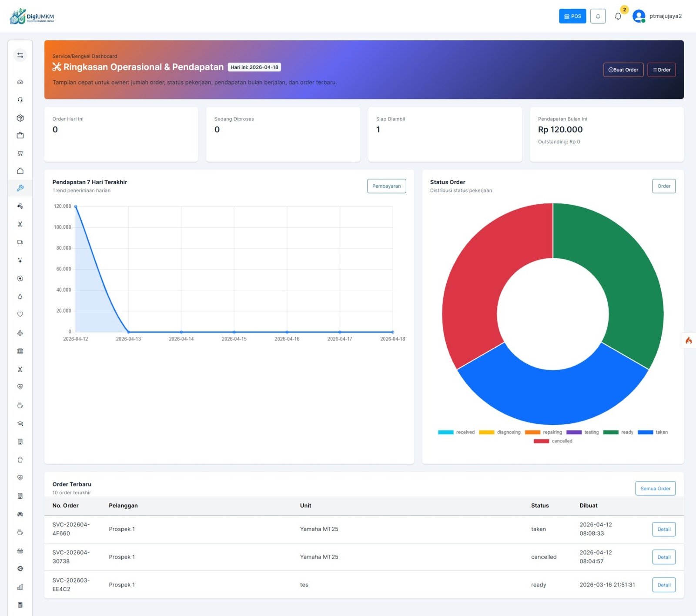Click the airplane icon in sidebar
Screen dimensions: 696x616
point(20,333)
